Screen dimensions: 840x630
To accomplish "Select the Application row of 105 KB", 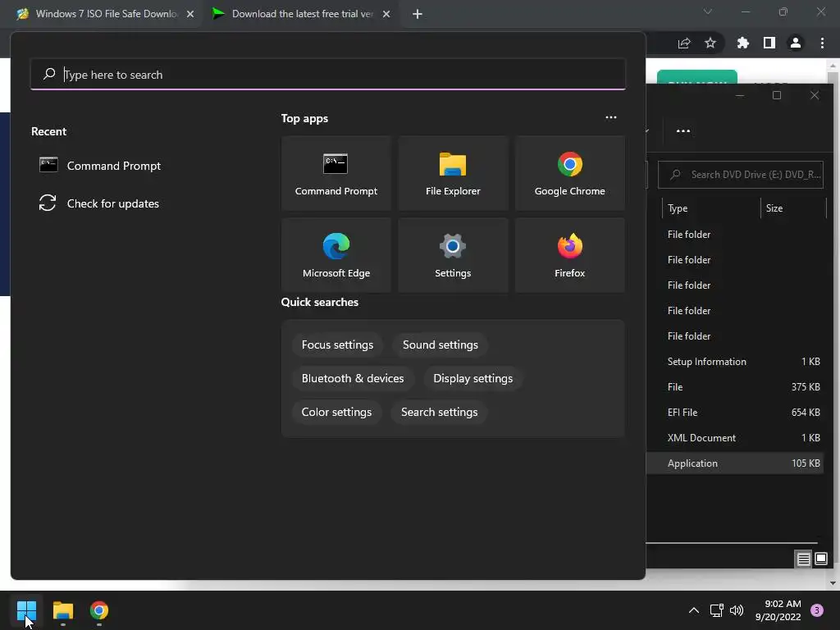I will pos(735,463).
